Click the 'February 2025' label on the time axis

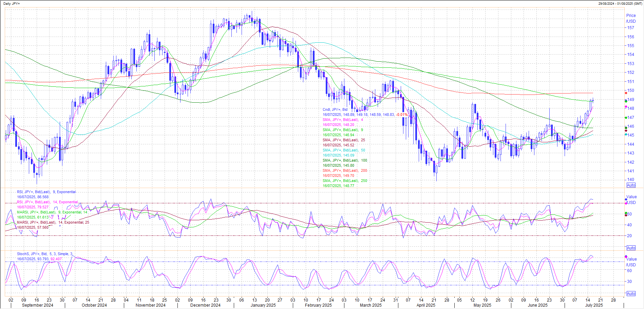point(318,305)
